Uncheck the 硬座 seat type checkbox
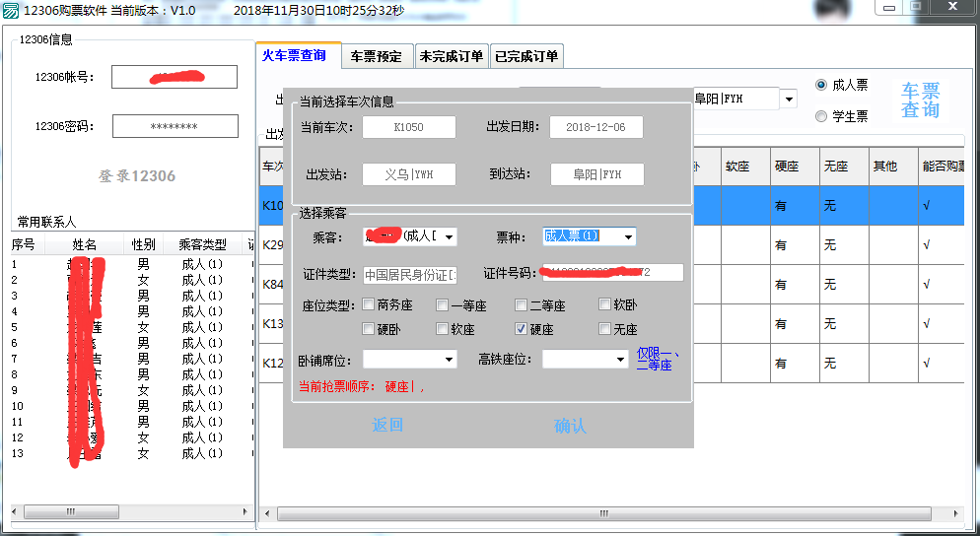This screenshot has width=980, height=536. [521, 329]
